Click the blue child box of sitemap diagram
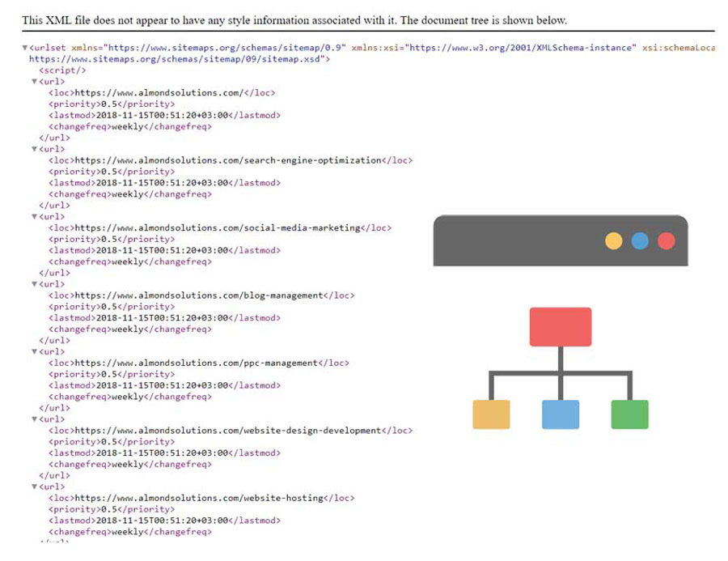This screenshot has width=728, height=561. 561,414
